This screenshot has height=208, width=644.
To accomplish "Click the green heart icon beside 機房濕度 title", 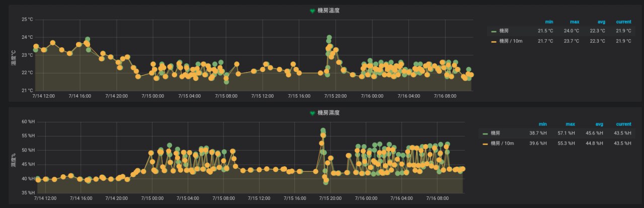I will point(312,113).
